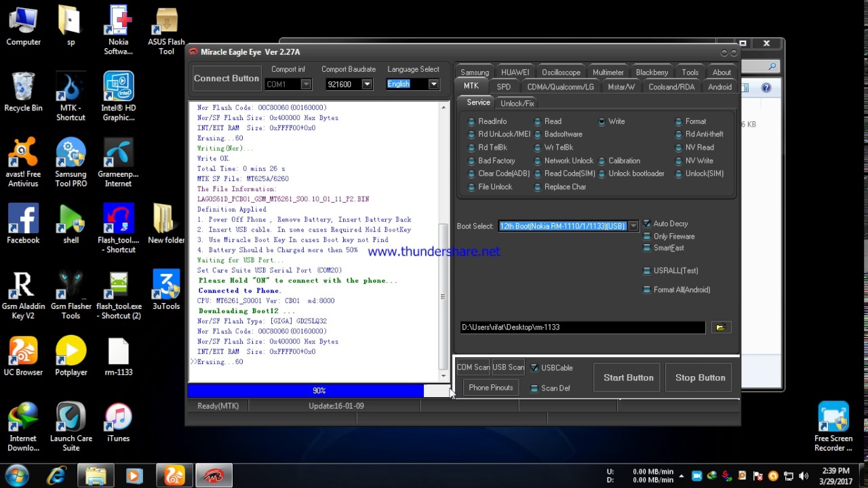Open UC Browser desktop icon

(23, 357)
